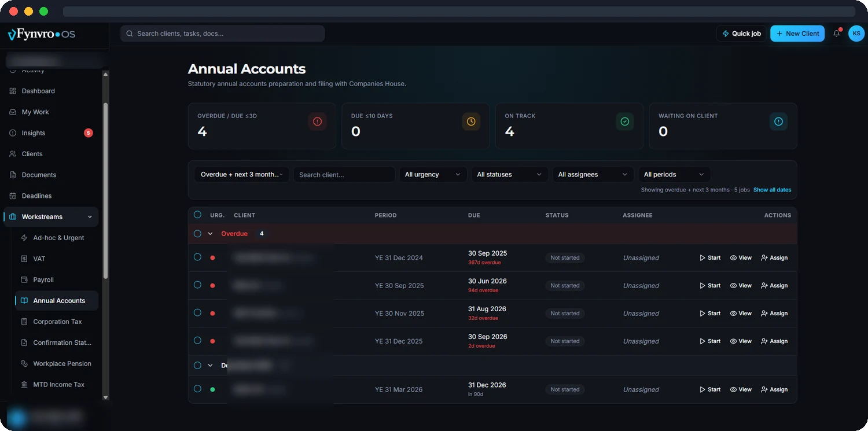Click the My Work inbox icon
Viewport: 868px width, 431px height.
click(x=13, y=112)
